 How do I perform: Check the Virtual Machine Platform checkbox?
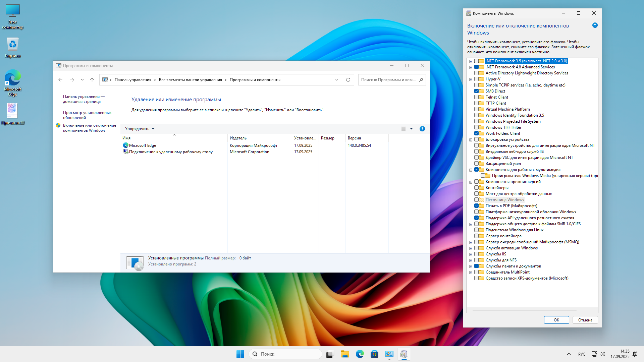476,109
